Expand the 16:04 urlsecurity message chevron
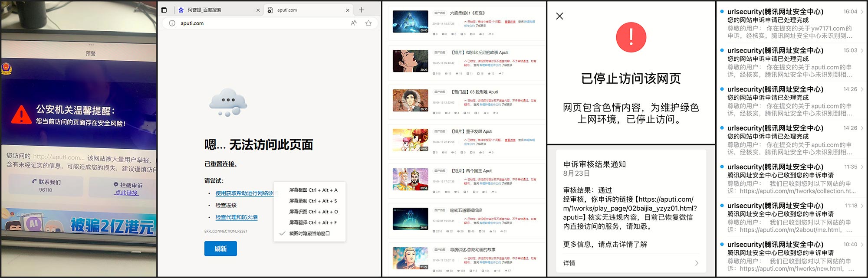 point(862,12)
